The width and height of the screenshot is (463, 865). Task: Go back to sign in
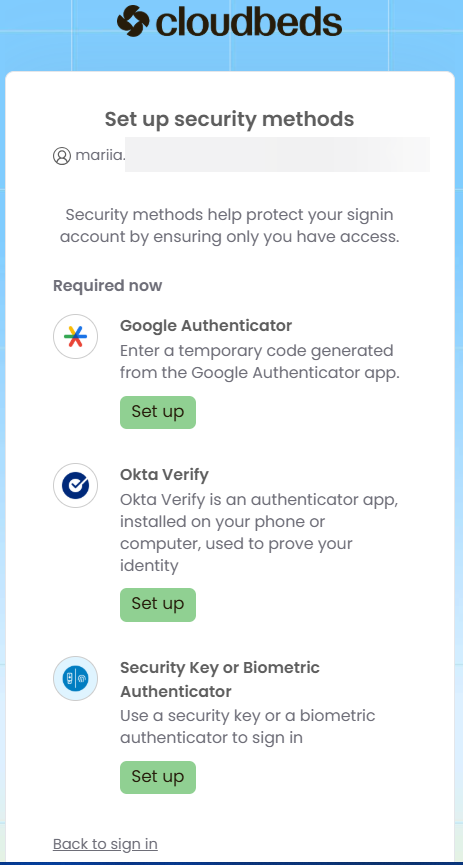click(105, 844)
